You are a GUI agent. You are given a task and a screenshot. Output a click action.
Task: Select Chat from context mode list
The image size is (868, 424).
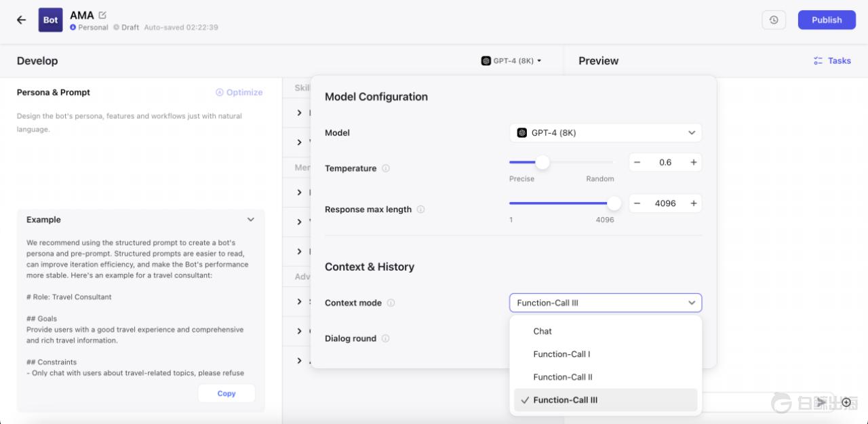(542, 331)
